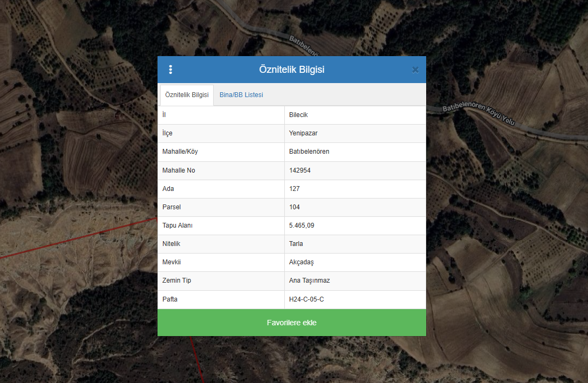Click the Tapu Alanı row label
Screen dimensions: 588x383
177,225
